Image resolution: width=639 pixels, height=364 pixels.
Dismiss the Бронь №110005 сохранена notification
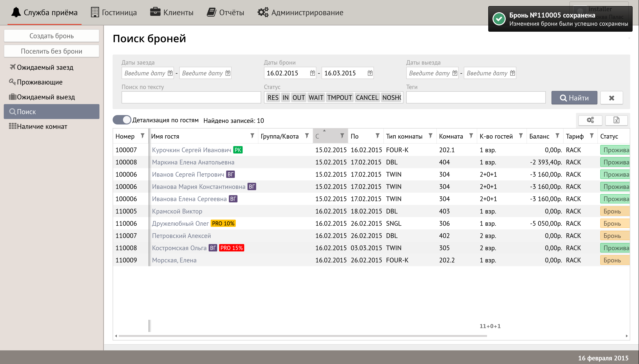pyautogui.click(x=560, y=19)
